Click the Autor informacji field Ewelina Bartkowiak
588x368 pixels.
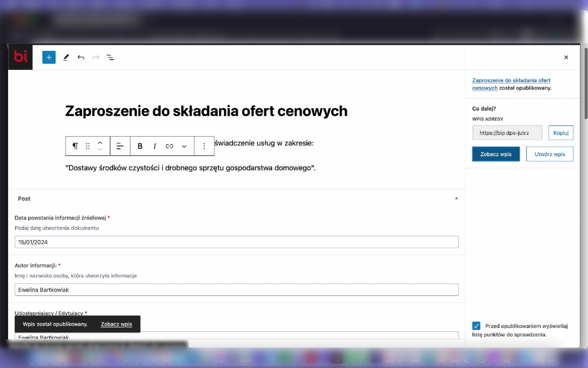236,290
